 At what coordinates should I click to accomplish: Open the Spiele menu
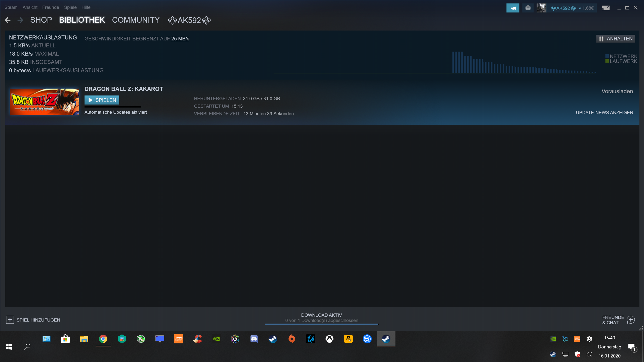(70, 7)
